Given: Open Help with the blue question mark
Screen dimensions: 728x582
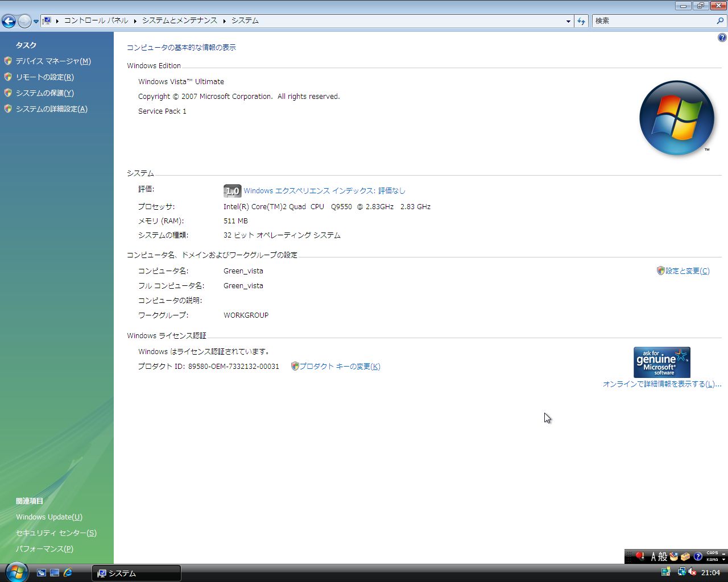Looking at the screenshot, I should click(x=722, y=38).
